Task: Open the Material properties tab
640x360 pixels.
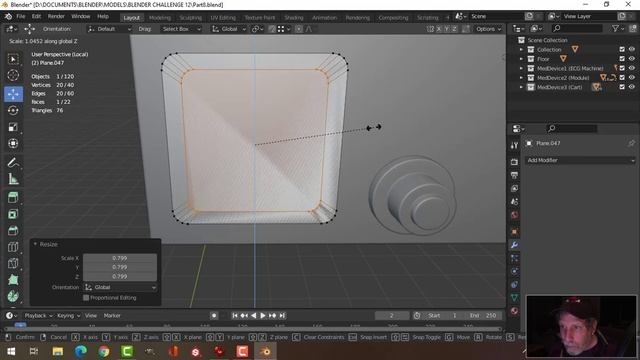Action: [x=514, y=311]
